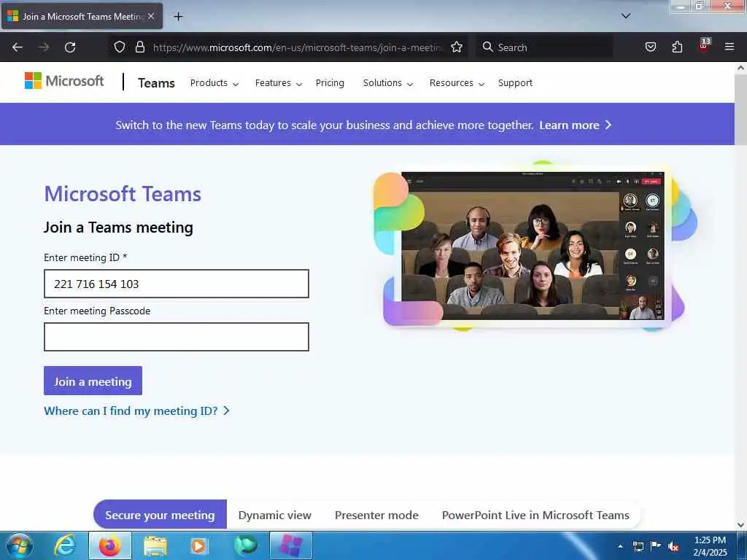Click the Join a meeting button

[93, 381]
